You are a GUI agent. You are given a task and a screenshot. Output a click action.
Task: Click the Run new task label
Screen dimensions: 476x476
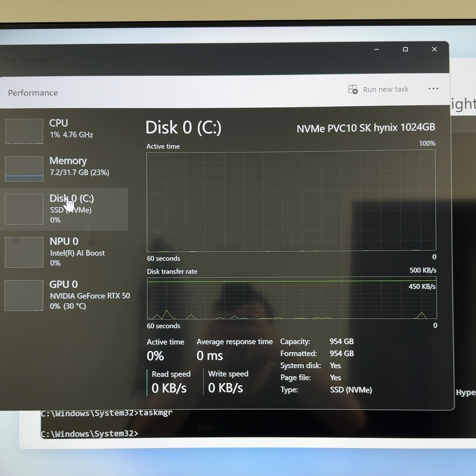pos(386,89)
